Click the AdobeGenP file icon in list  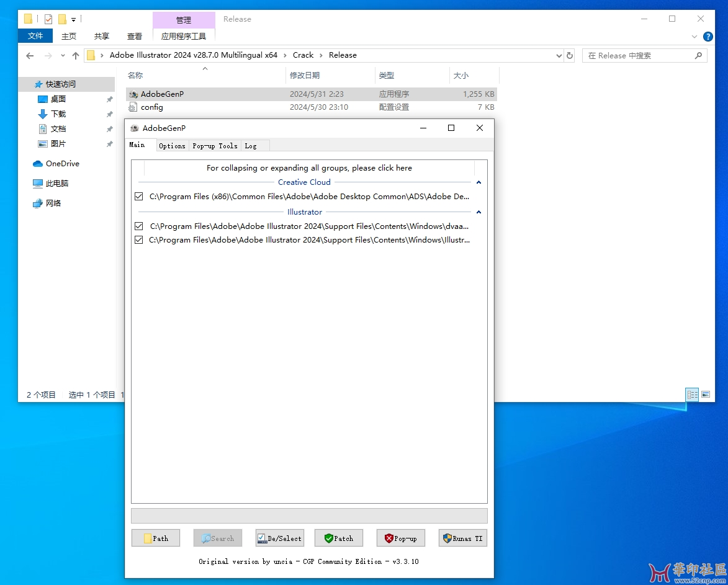click(133, 94)
